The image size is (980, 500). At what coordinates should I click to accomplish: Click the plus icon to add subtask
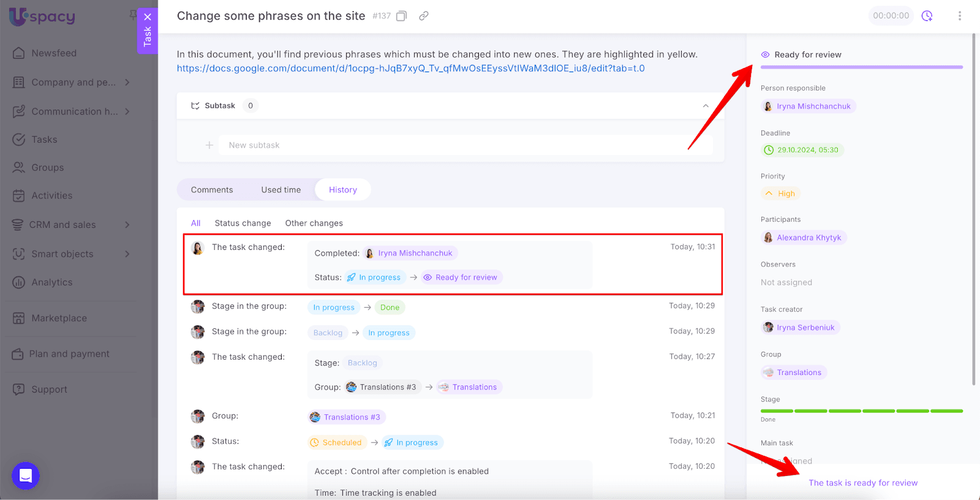coord(209,145)
